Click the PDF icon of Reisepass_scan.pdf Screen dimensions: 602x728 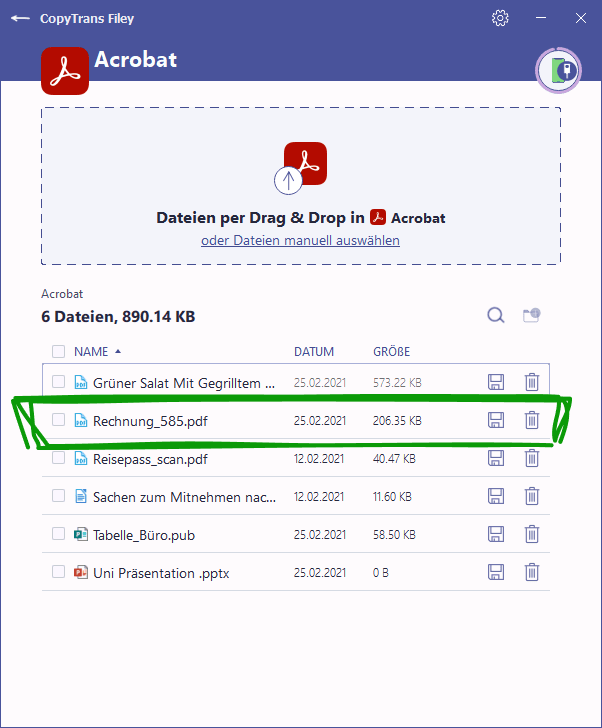pyautogui.click(x=81, y=458)
